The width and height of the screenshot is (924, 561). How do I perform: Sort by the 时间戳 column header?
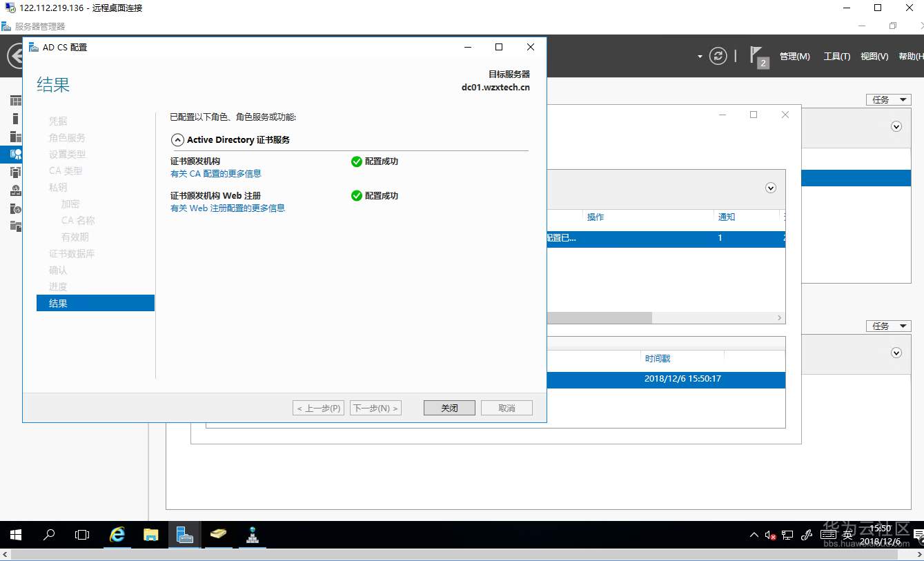658,359
